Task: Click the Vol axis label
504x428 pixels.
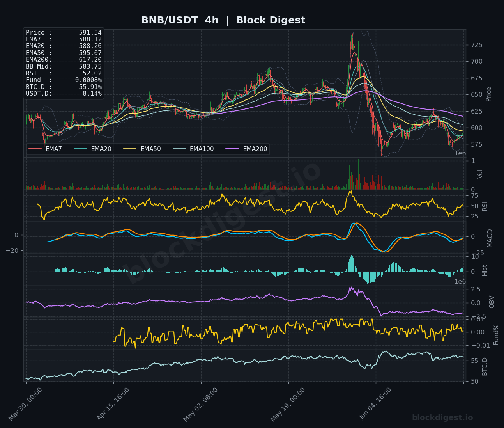Action: (480, 174)
